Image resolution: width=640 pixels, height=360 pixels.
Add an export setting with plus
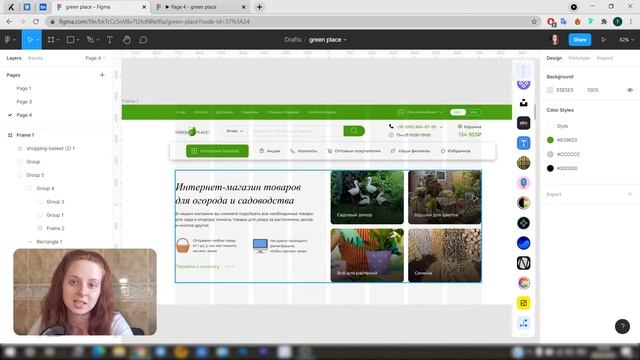pos(630,194)
